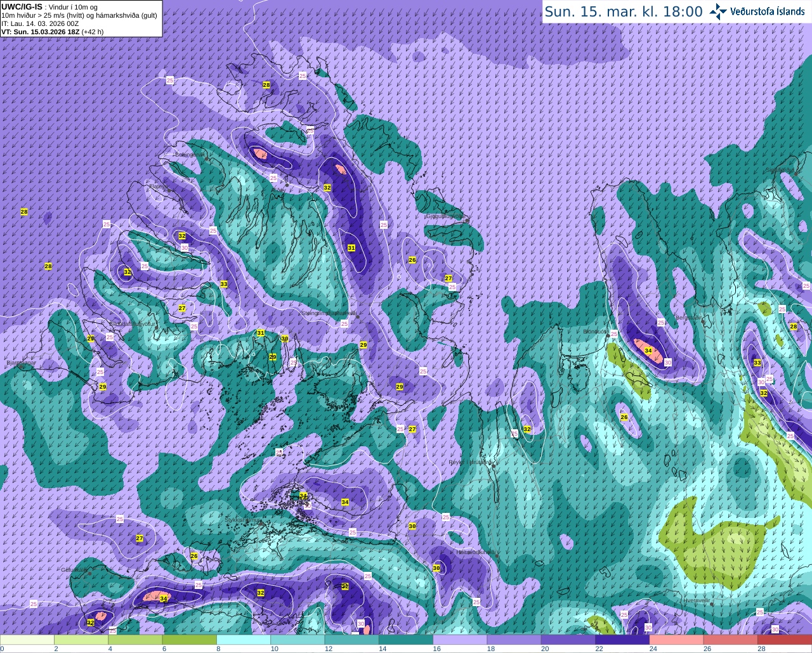Click the yellow 26 gust label south of Blönduós
The width and height of the screenshot is (812, 653).
[x=624, y=417]
